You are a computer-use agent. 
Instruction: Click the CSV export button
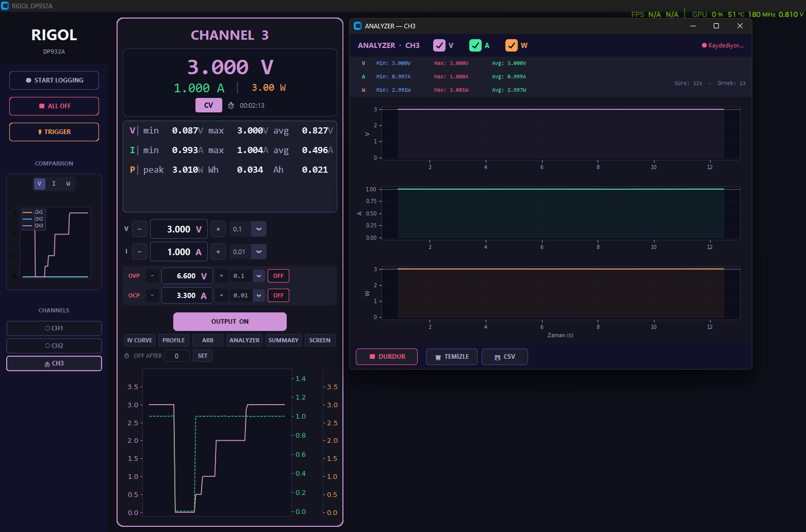pyautogui.click(x=504, y=357)
